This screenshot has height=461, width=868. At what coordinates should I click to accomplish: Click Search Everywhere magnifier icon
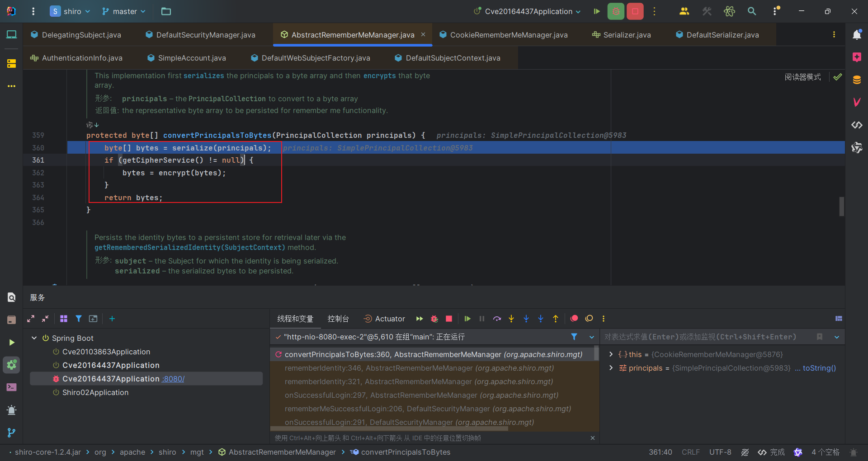(752, 11)
